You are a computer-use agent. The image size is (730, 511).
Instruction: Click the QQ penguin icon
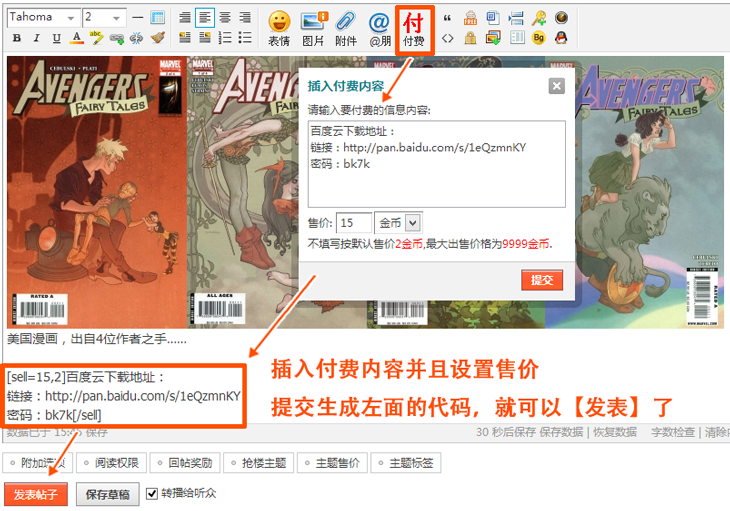click(561, 38)
